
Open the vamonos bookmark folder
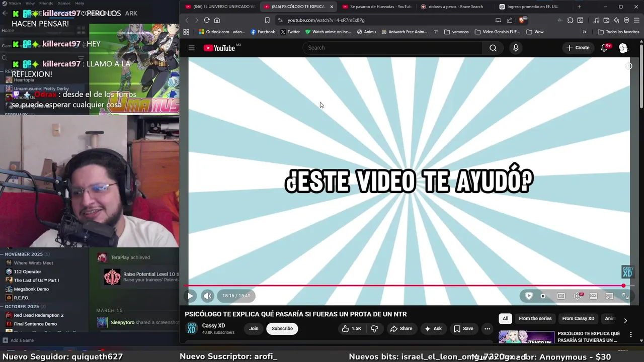(456, 32)
